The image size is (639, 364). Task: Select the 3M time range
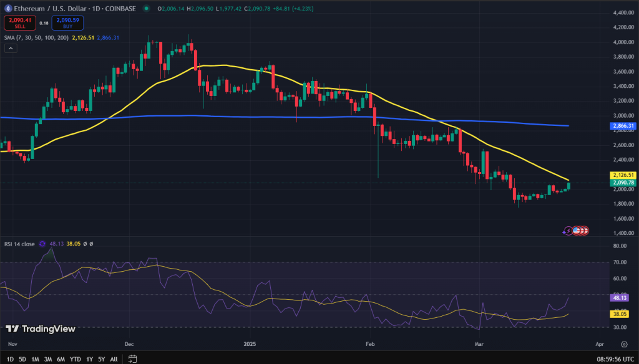[x=48, y=359]
